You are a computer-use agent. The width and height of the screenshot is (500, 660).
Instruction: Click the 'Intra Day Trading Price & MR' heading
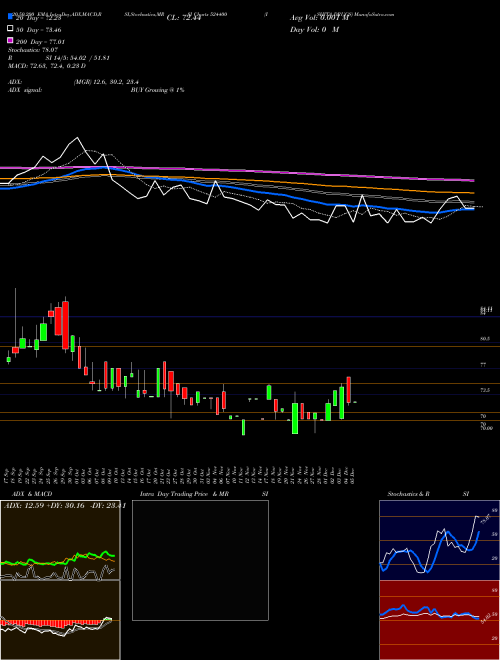[184, 494]
